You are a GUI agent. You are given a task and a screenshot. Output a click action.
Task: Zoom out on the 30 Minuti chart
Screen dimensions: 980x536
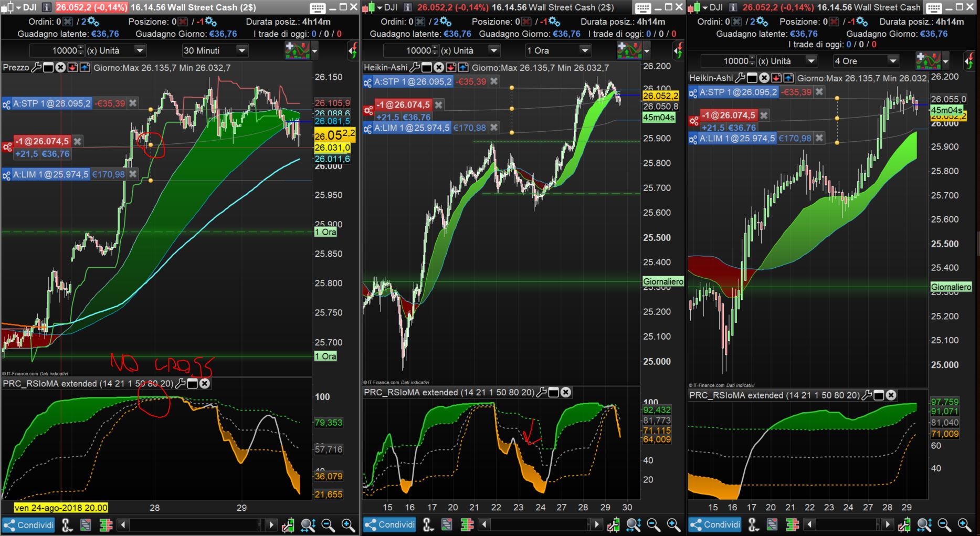click(329, 525)
